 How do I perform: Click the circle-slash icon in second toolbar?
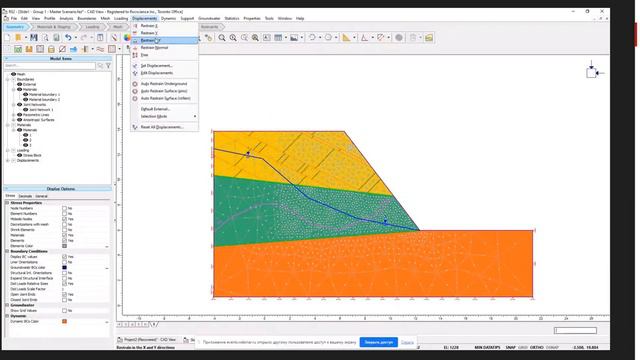point(62,49)
